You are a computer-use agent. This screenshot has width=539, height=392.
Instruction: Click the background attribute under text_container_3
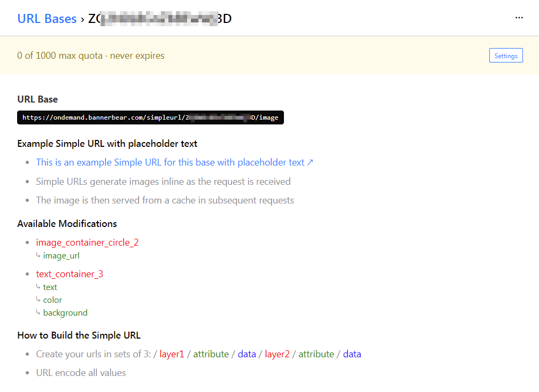[x=65, y=313]
